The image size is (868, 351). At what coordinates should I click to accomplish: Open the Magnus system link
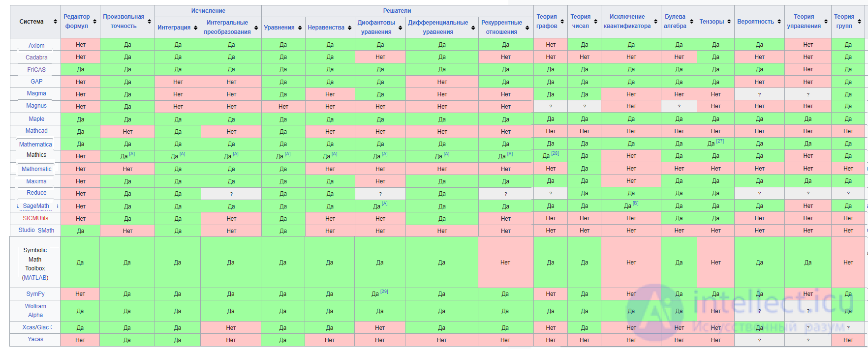[x=36, y=106]
